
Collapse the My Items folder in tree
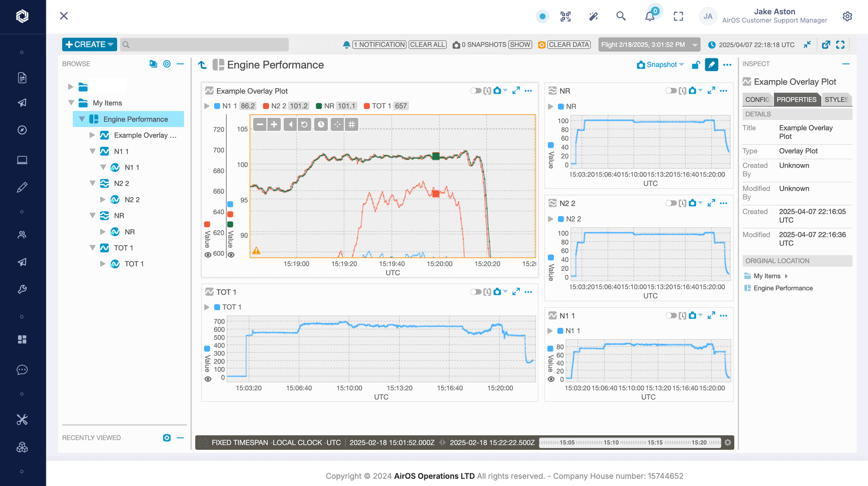click(71, 103)
